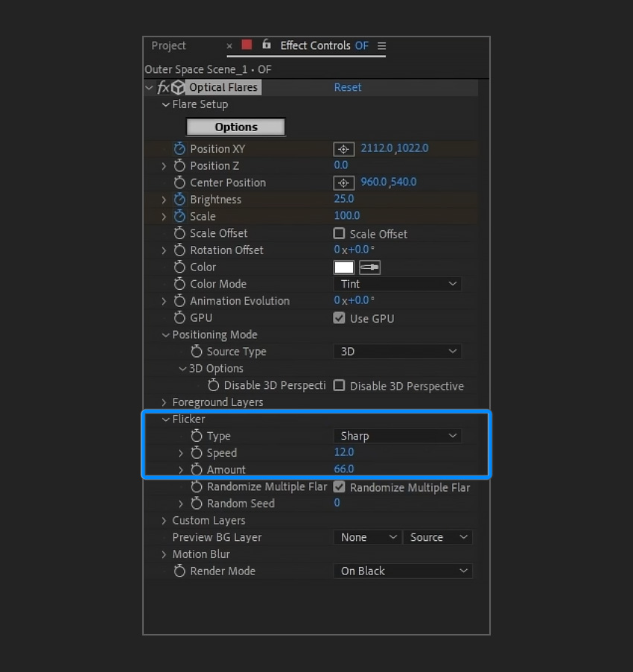Toggle the Optical Flares fx effect switch

(163, 88)
